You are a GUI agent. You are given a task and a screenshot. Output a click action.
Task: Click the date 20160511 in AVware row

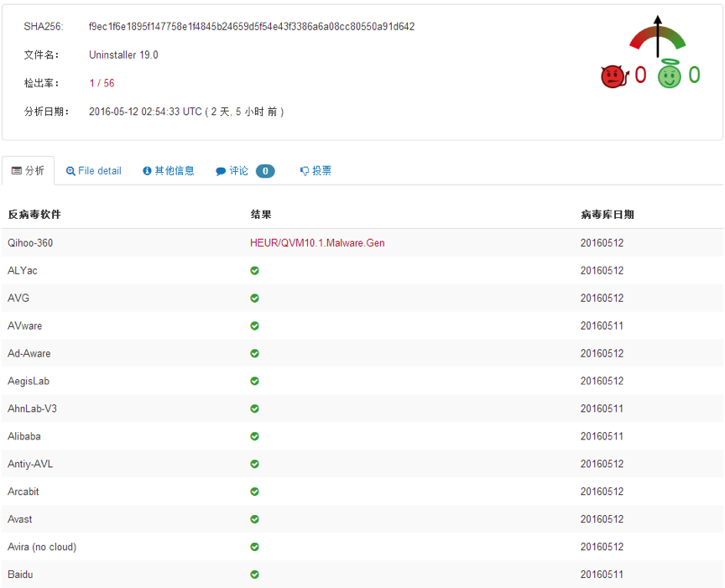click(602, 326)
